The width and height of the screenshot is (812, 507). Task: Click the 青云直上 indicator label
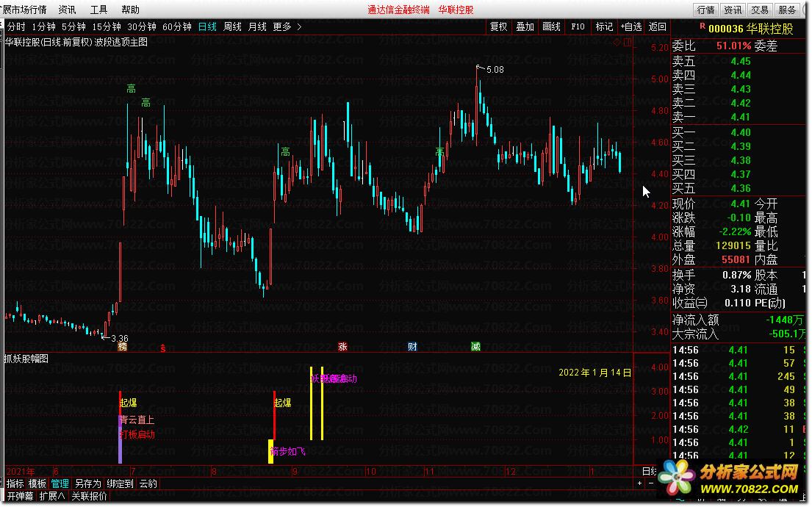(x=137, y=420)
